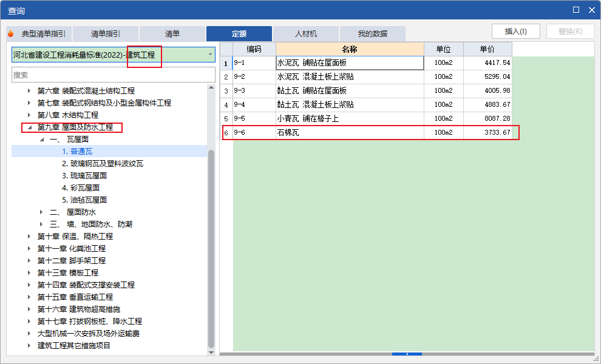Select 第十三章 模板工程 label
This screenshot has height=364, width=601.
tap(68, 273)
